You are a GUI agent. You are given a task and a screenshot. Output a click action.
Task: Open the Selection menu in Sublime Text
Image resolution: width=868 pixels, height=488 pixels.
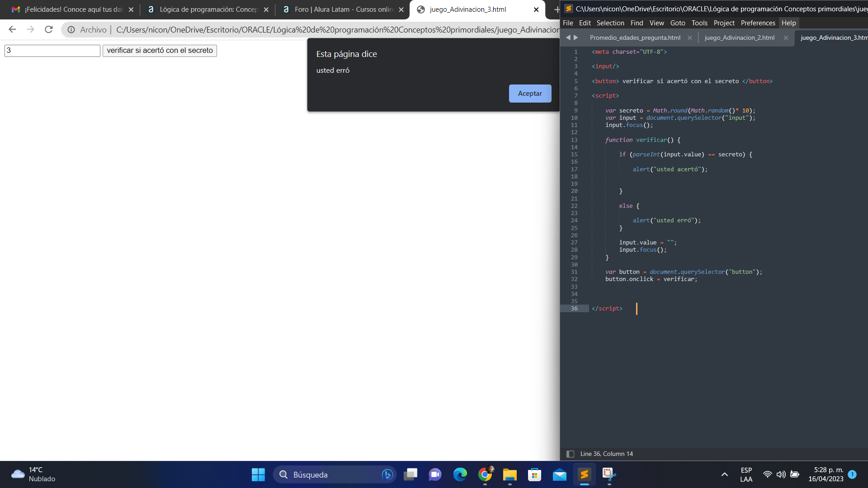click(610, 23)
